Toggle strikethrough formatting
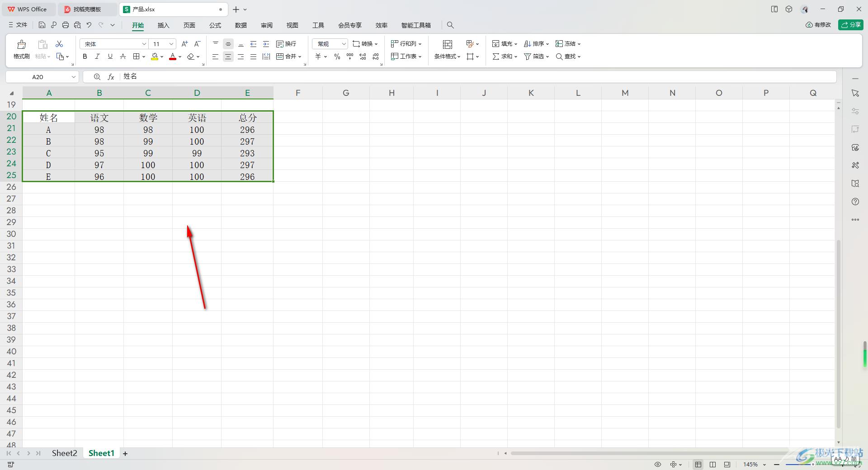The height and width of the screenshot is (470, 868). 123,56
